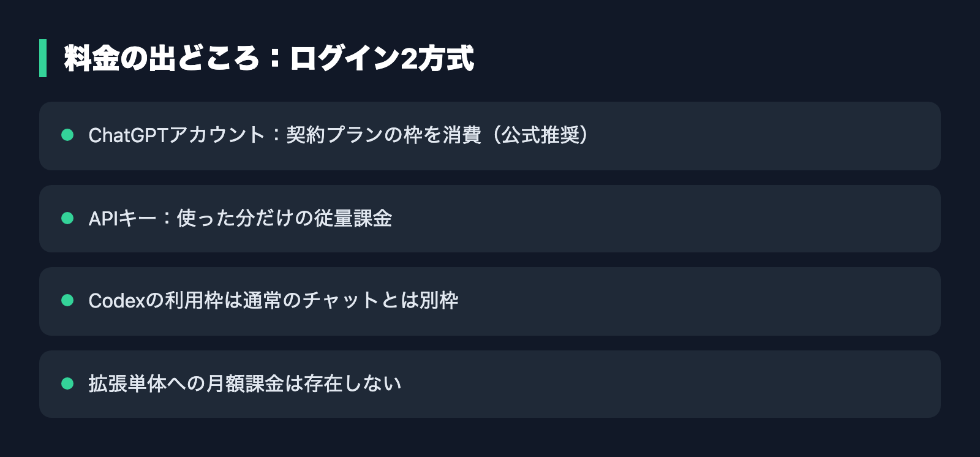This screenshot has height=457, width=980.
Task: Click the green bullet beside ChatGPTアカウント
Action: [x=67, y=135]
